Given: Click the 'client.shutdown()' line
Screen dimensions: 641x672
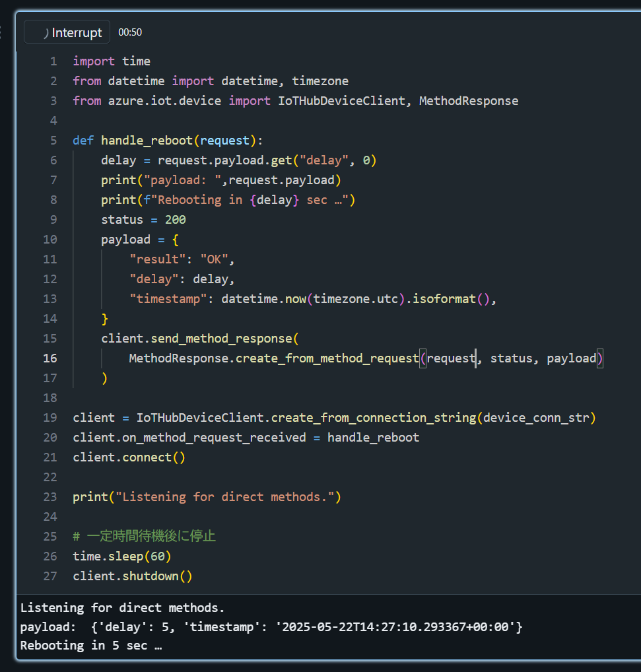Looking at the screenshot, I should coord(133,576).
